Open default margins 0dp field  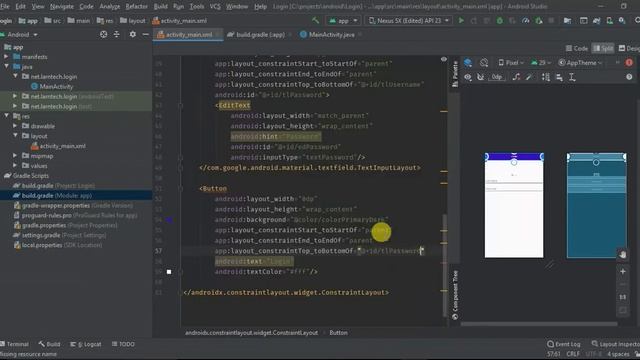[497, 77]
